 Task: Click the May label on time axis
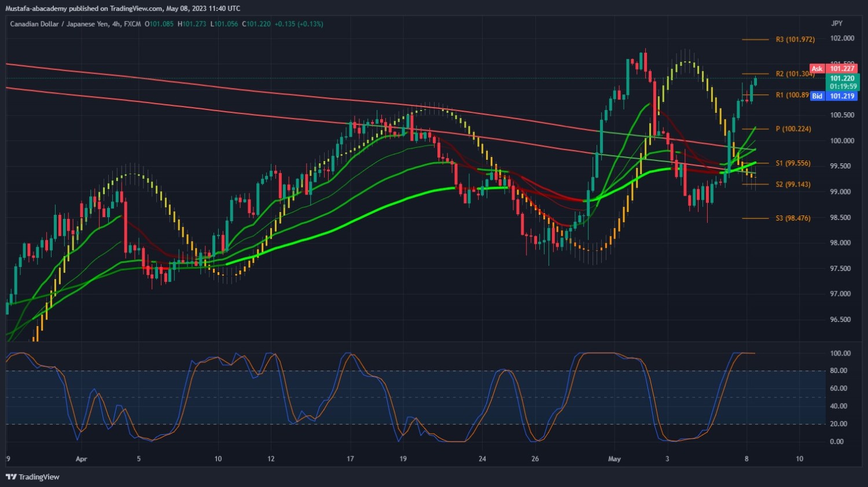tap(614, 459)
